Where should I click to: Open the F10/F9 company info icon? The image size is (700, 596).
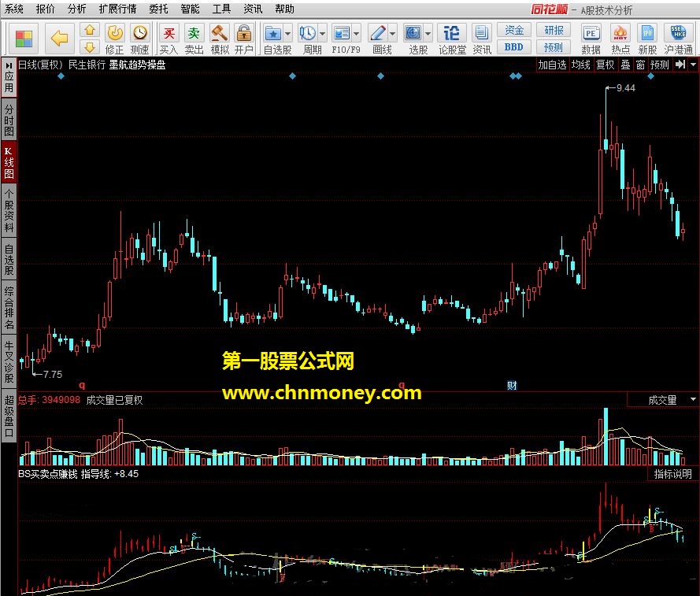[x=342, y=34]
